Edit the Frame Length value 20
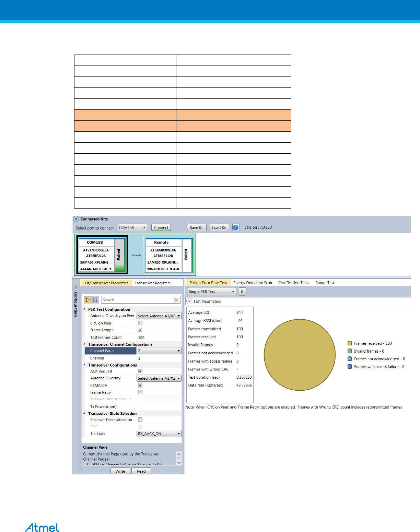420x532 pixels. (159, 330)
